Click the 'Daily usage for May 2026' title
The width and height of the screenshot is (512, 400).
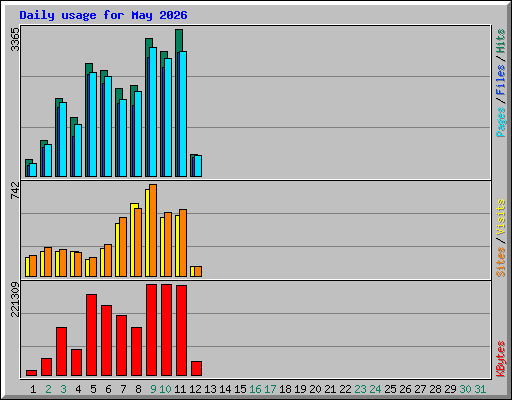103,15
